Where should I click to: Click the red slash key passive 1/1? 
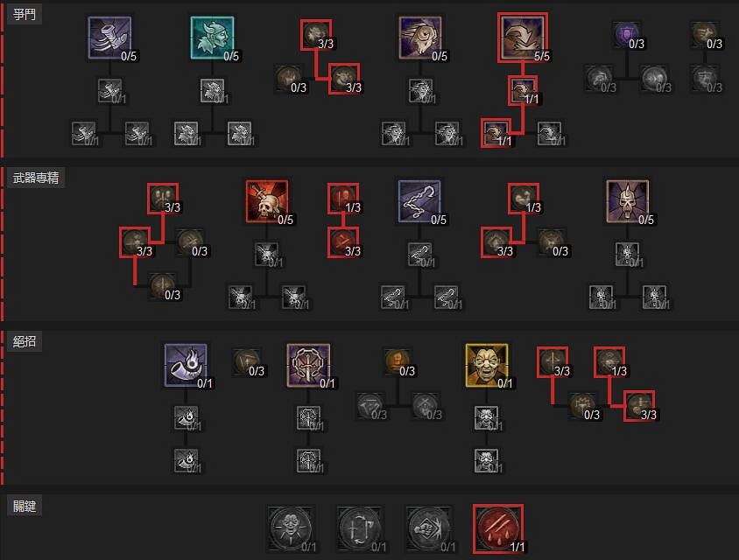coord(498,528)
